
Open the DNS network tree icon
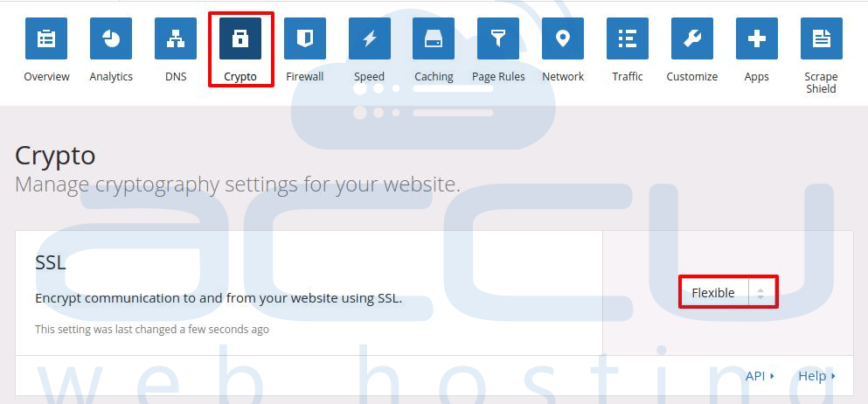coord(176,38)
